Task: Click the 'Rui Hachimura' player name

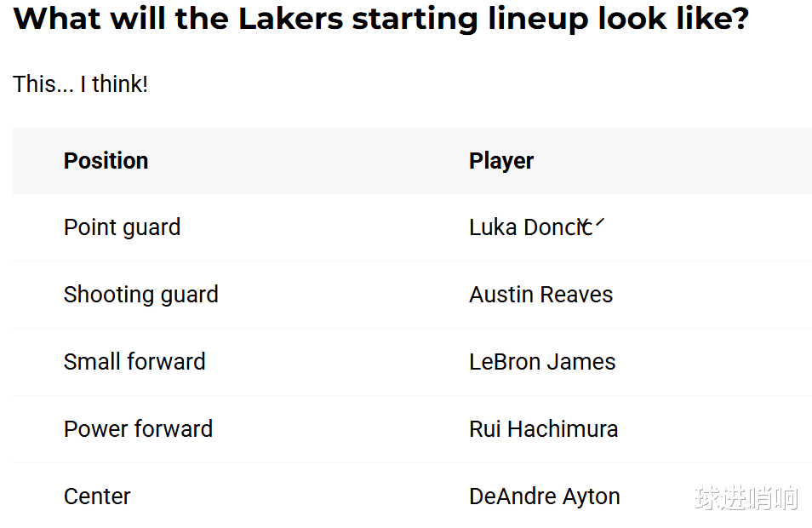Action: pyautogui.click(x=543, y=429)
